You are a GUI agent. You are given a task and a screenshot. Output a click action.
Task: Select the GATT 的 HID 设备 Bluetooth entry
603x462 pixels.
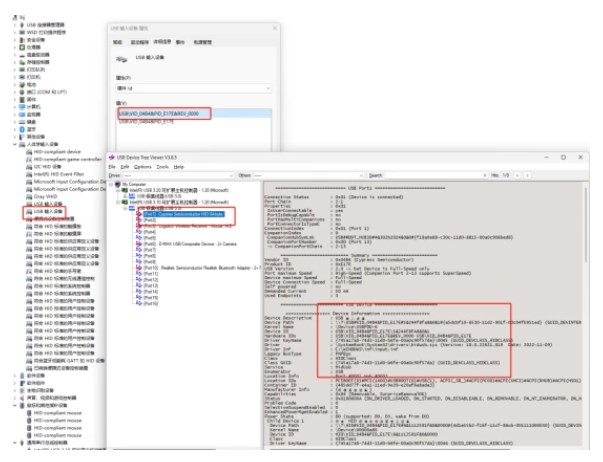(69, 361)
